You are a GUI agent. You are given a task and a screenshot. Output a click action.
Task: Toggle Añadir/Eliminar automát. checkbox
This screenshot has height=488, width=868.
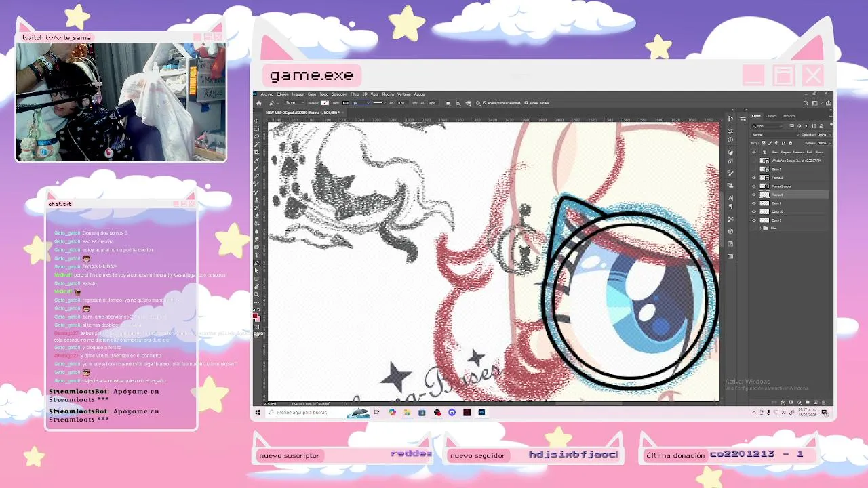pos(484,103)
